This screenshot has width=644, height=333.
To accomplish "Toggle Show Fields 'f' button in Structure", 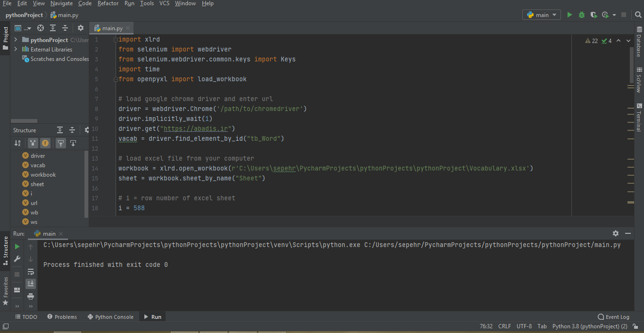I will (x=45, y=143).
